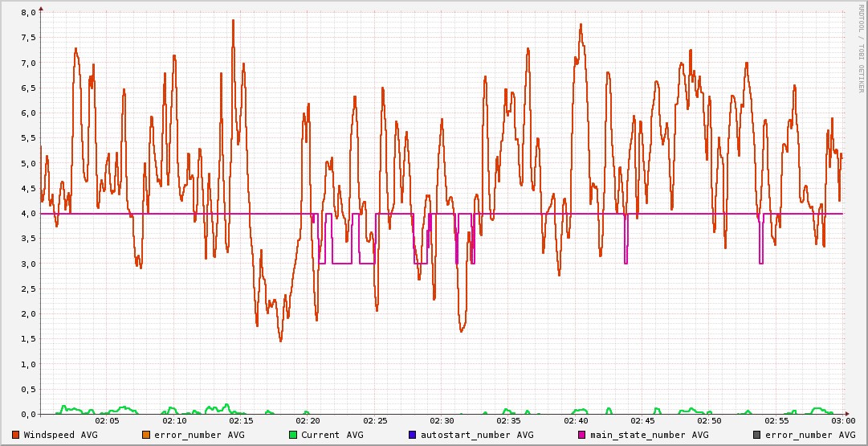Select the 4,0 value on the Y axis

click(x=28, y=214)
